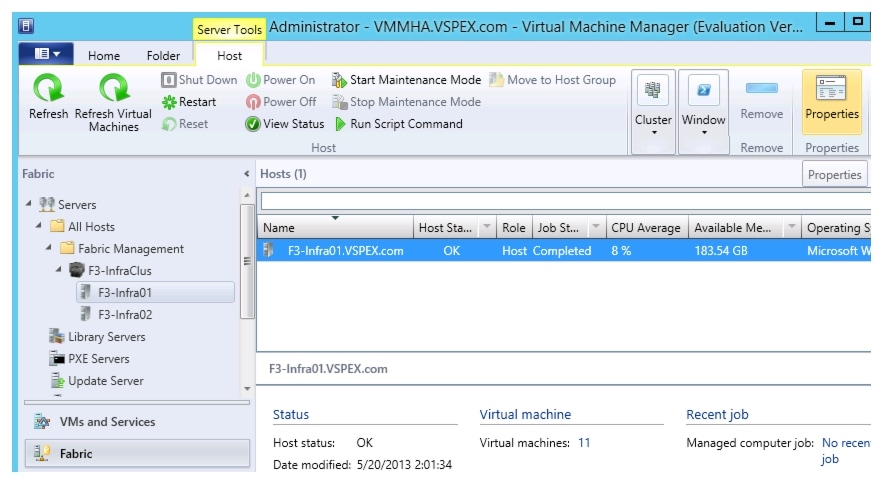
Task: Switch to the Folder tab
Action: [163, 56]
